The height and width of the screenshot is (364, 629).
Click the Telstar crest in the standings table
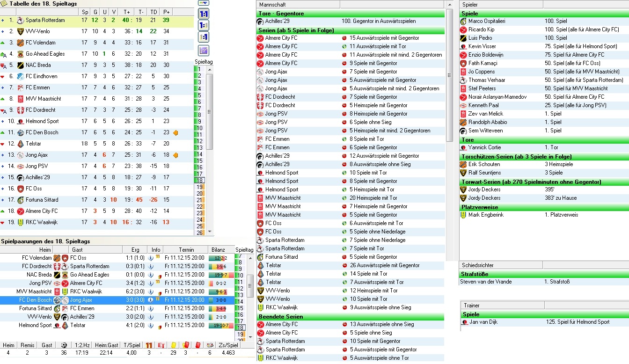20,144
